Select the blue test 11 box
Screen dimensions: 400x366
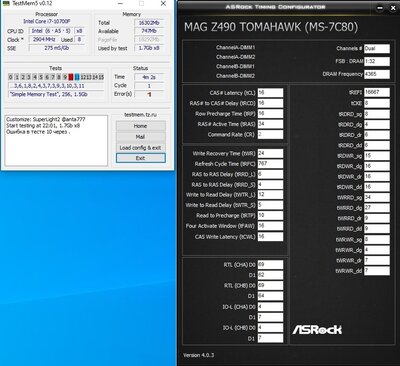click(77, 77)
